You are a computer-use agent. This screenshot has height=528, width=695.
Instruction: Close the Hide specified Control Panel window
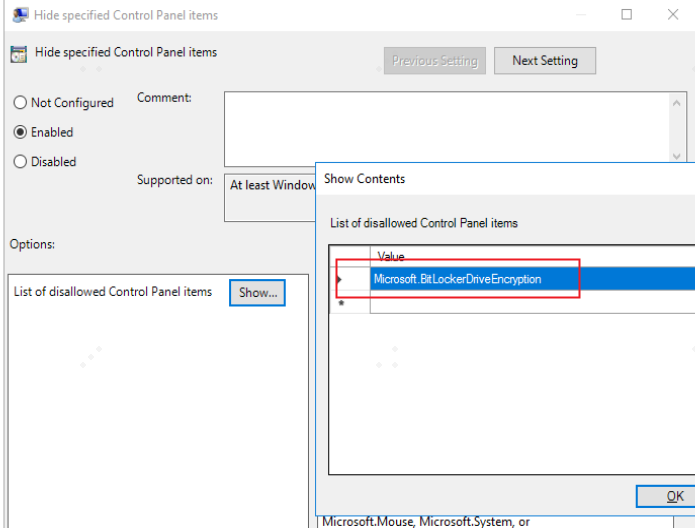point(673,15)
